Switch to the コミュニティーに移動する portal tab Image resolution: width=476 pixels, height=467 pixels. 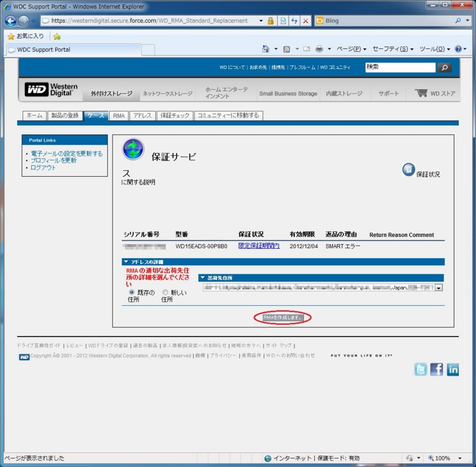[x=228, y=115]
